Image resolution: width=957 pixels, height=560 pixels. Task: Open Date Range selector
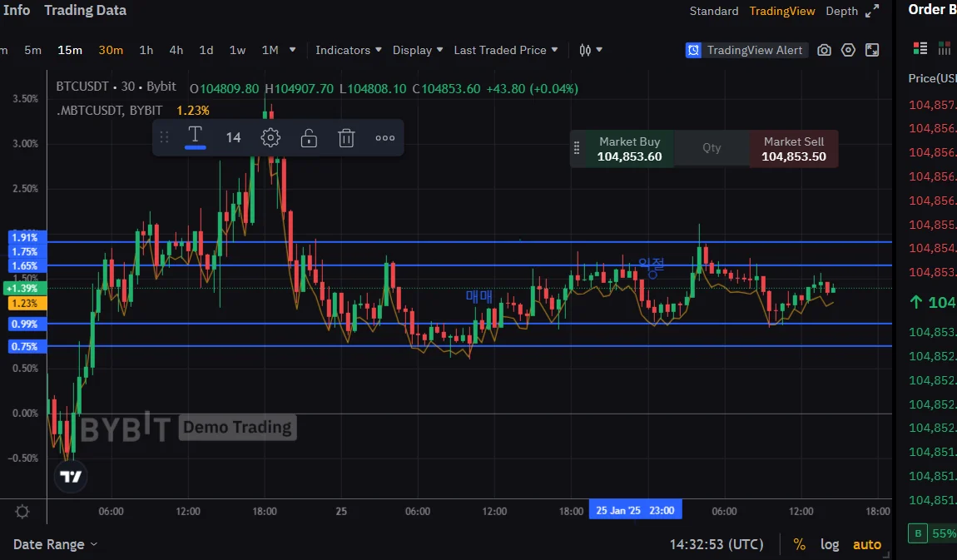click(x=55, y=544)
